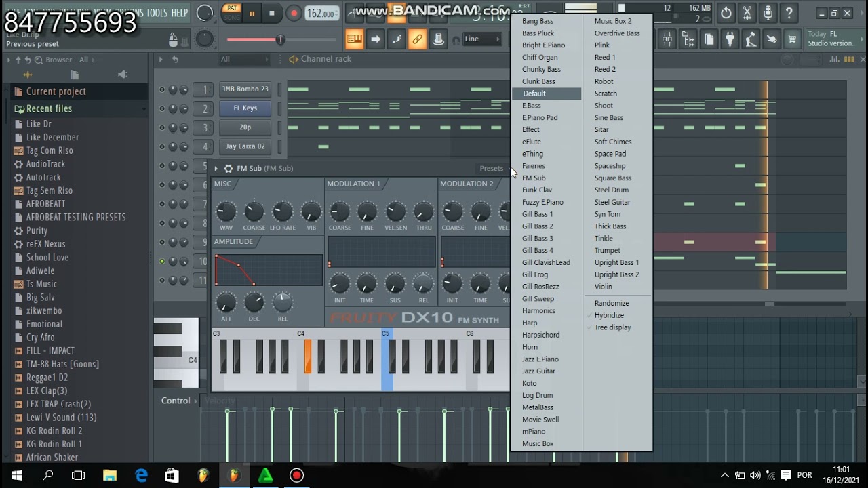Toggle PAT/SONG mode switch
The height and width of the screenshot is (488, 868).
coord(232,13)
